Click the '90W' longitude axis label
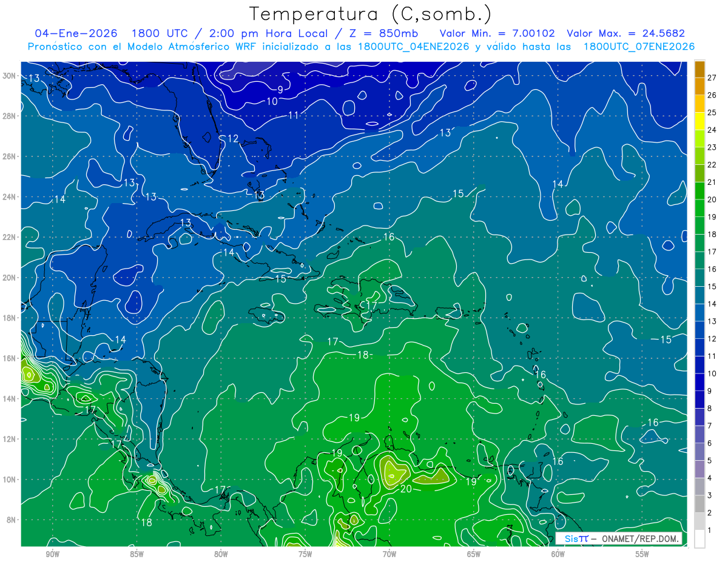Viewport: 728px width, 562px height. (52, 554)
